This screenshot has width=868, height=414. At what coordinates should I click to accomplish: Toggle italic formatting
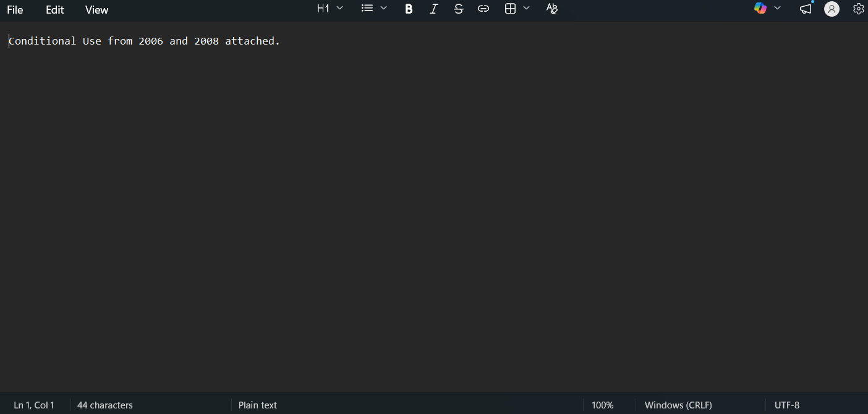tap(433, 9)
